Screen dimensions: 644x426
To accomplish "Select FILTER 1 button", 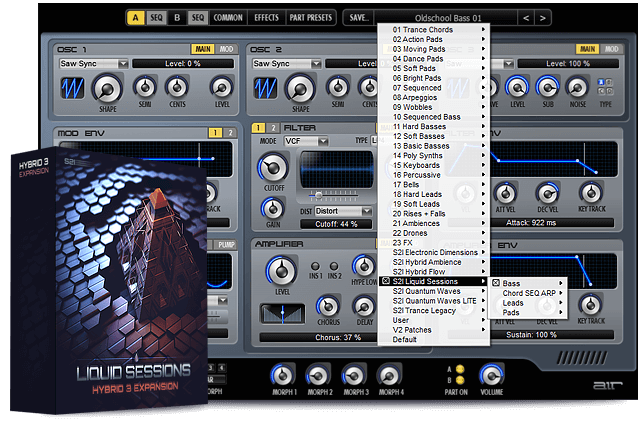I will 258,128.
